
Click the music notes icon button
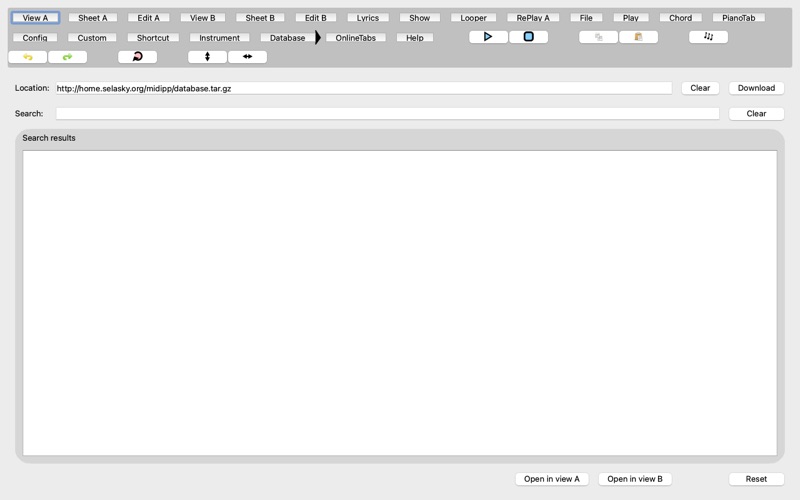click(x=709, y=37)
